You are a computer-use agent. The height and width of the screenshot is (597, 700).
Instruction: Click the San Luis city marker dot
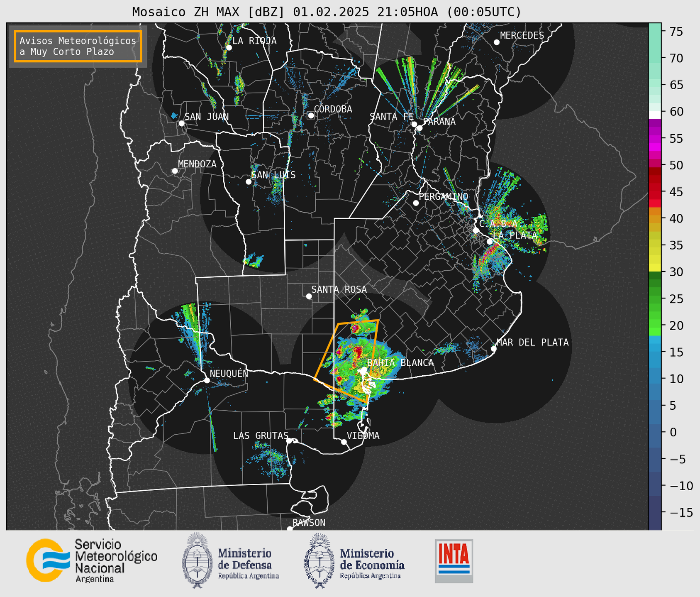(249, 182)
